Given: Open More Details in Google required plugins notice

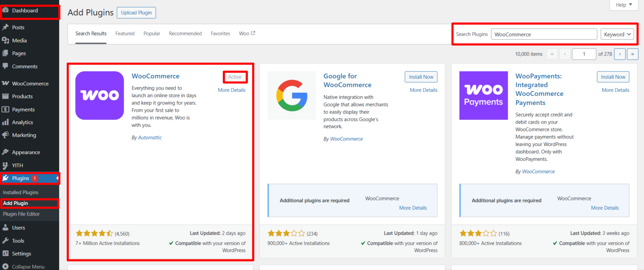Looking at the screenshot, I should [413, 208].
